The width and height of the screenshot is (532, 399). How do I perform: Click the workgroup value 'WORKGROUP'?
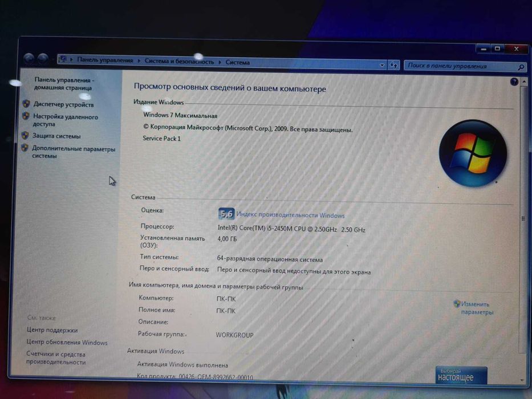(234, 335)
